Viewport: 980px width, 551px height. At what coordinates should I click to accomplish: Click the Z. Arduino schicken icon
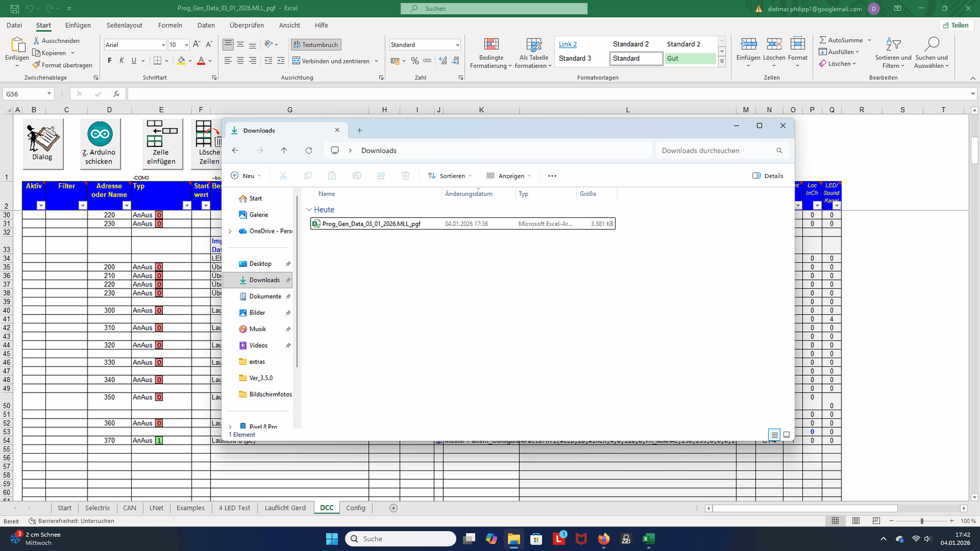pos(100,134)
